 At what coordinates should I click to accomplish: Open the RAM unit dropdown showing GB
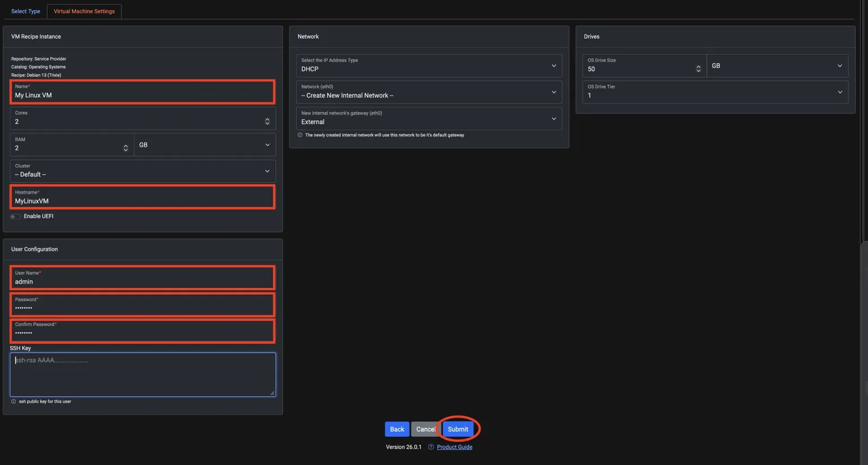[267, 145]
